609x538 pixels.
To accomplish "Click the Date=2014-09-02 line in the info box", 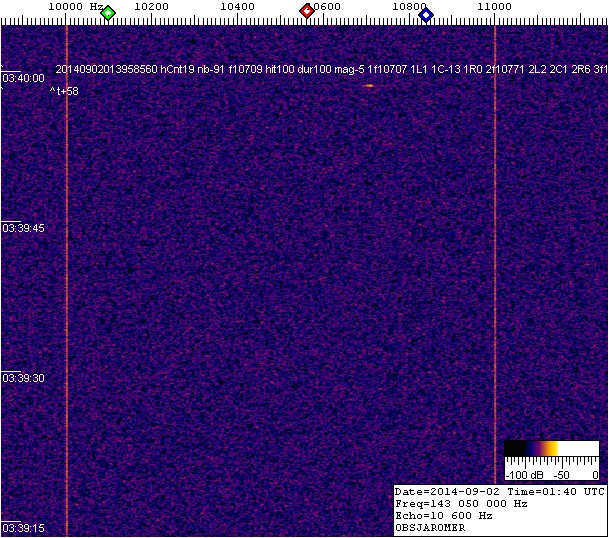I will pos(498,492).
